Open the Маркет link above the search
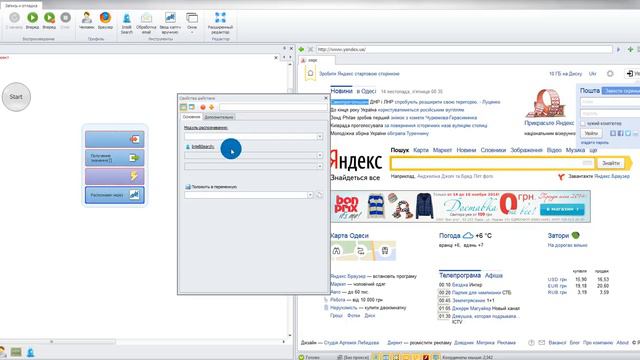 (442, 150)
